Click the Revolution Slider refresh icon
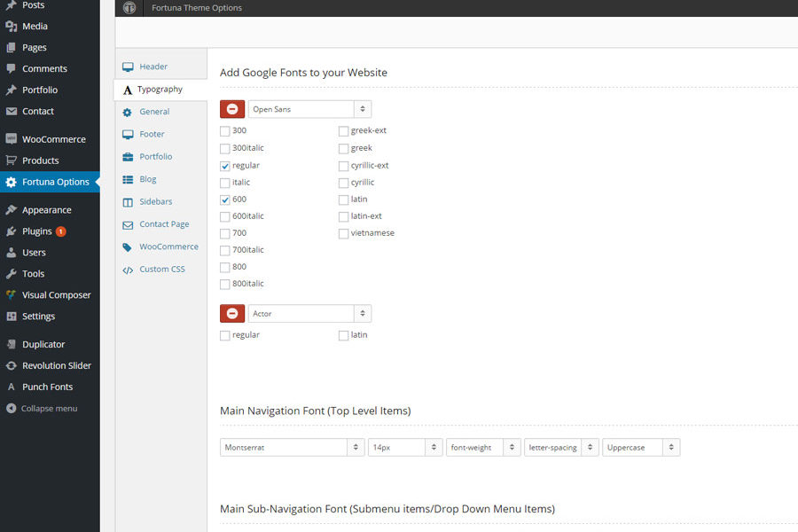 click(12, 365)
